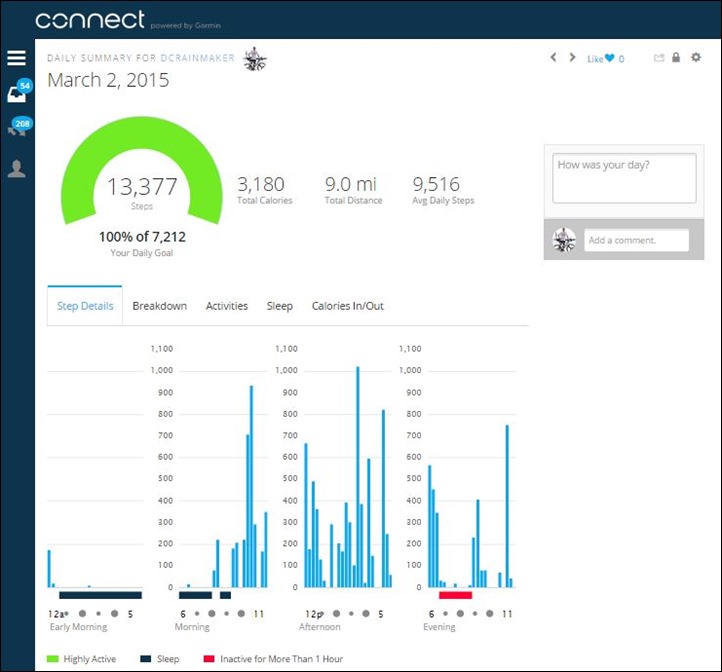
Task: Open the settings gear icon
Action: (696, 57)
